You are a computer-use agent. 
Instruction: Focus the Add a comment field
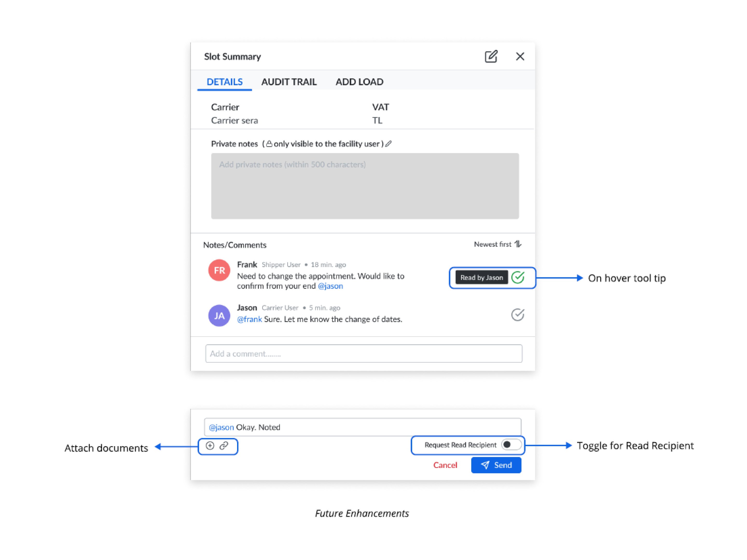[363, 354]
